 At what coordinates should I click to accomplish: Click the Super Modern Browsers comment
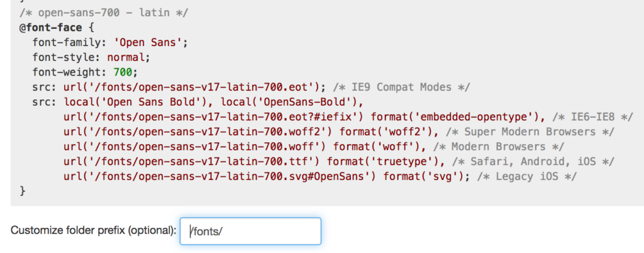pyautogui.click(x=526, y=131)
